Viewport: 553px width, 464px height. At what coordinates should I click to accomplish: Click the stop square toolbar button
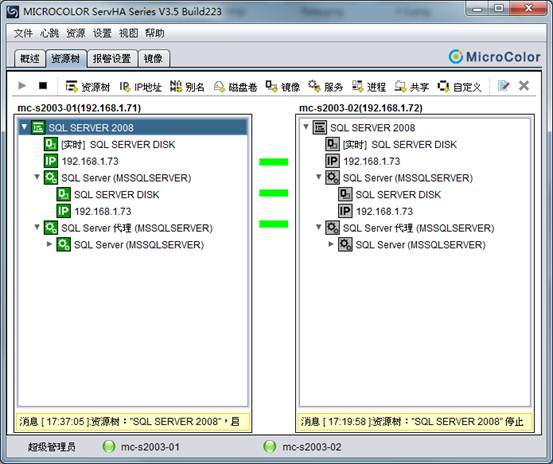click(43, 86)
